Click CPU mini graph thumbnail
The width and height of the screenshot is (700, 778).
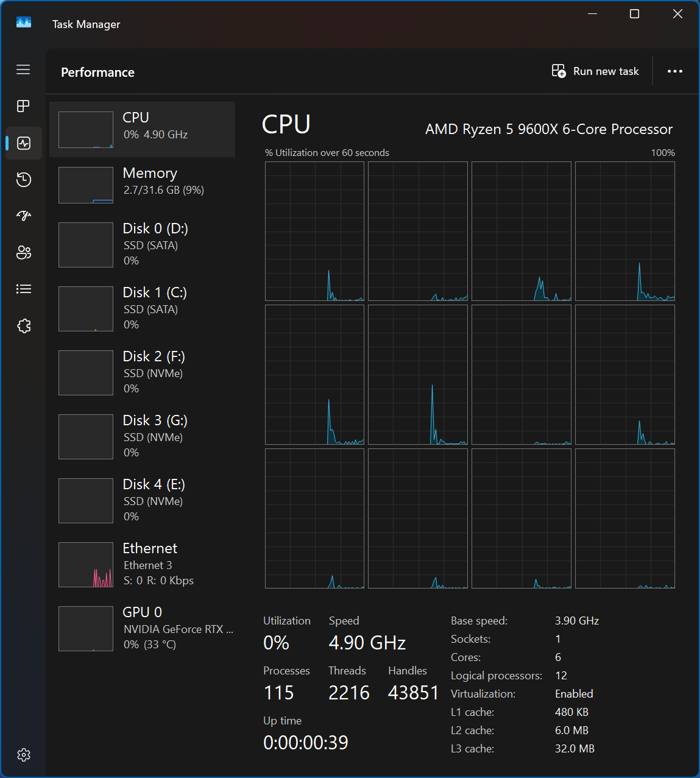[x=86, y=130]
